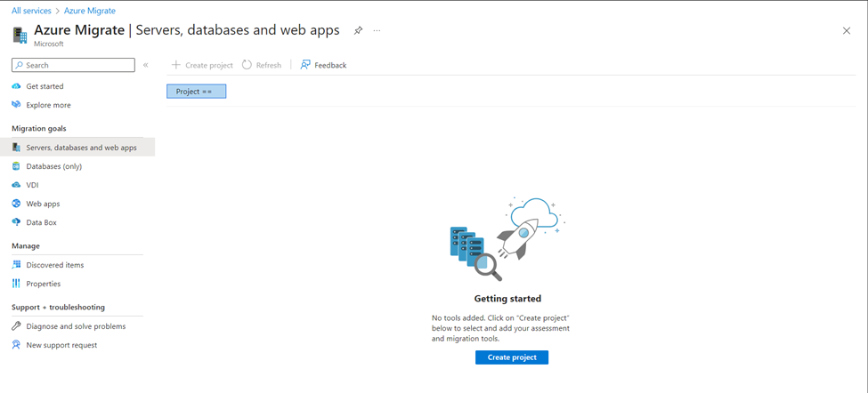
Task: Click the Discovered items icon
Action: pos(16,265)
